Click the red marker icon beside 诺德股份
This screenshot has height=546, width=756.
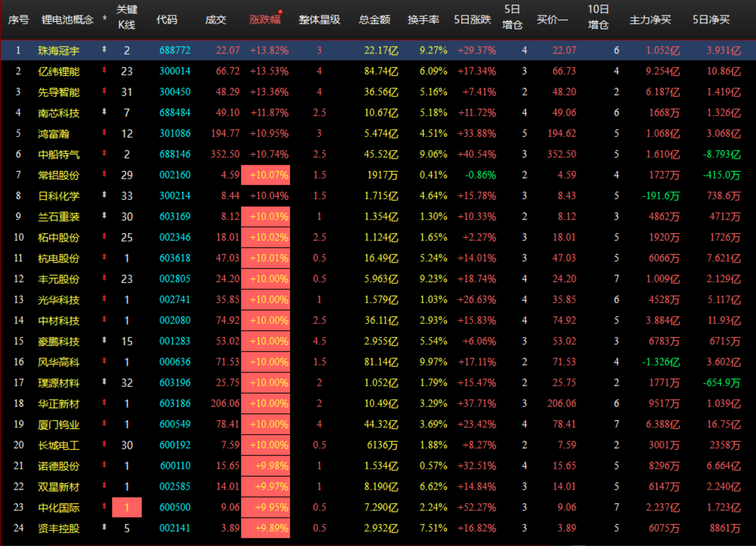coord(105,465)
